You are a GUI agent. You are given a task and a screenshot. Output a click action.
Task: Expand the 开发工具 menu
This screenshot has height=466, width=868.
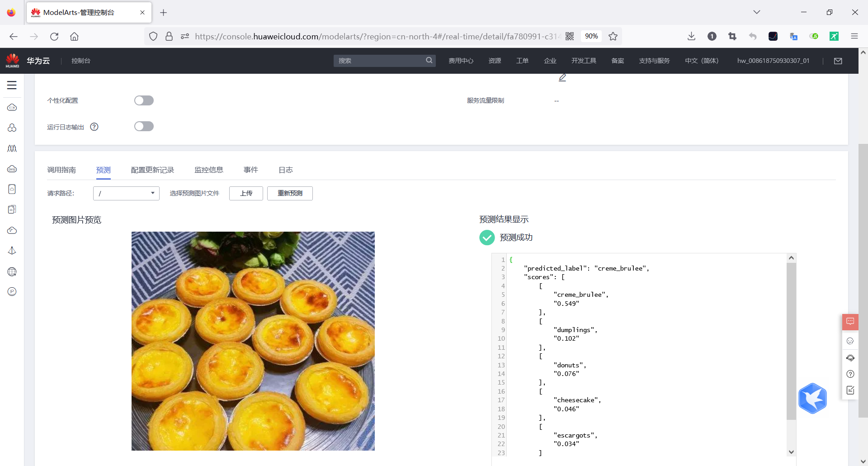[x=584, y=61]
